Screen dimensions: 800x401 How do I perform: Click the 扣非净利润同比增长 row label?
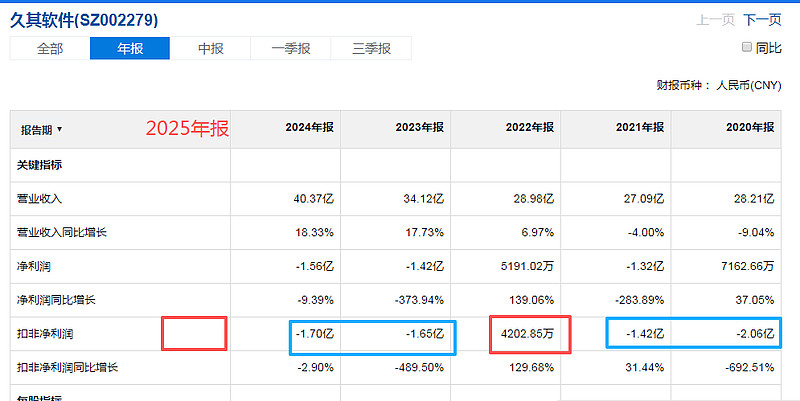(x=67, y=367)
